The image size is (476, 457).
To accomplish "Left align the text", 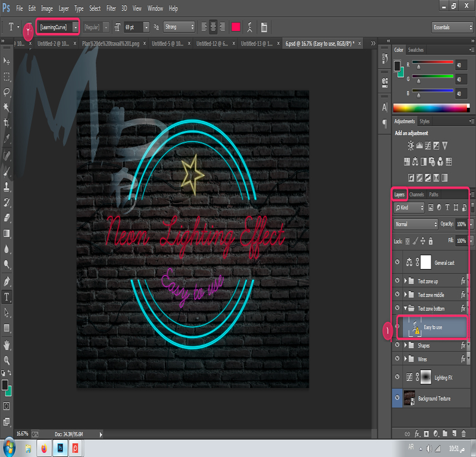I will coord(204,27).
